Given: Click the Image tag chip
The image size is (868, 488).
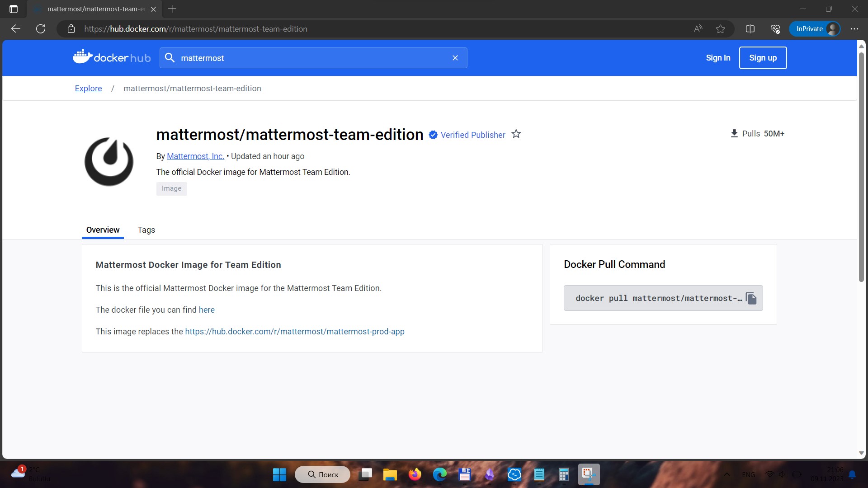Looking at the screenshot, I should click(x=171, y=188).
